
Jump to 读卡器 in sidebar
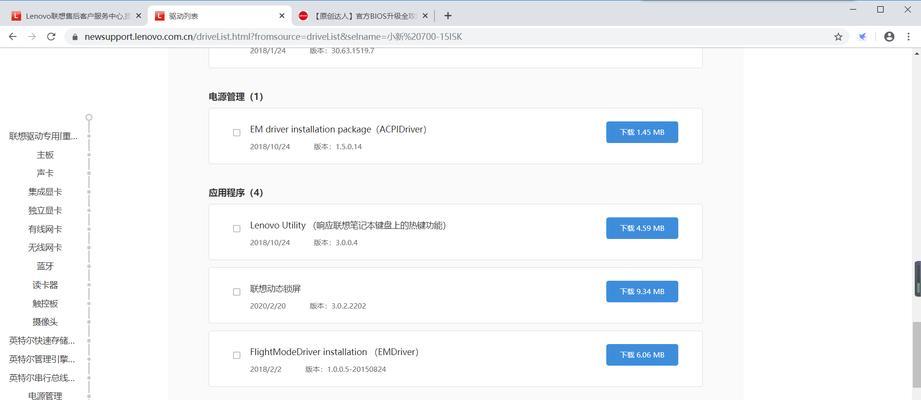click(45, 285)
